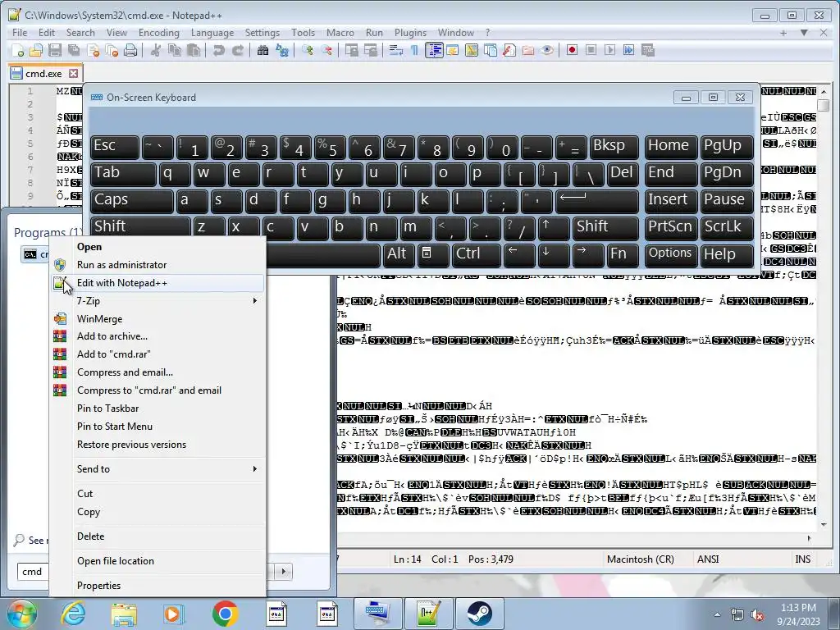Open Notepad++ tab list dropdown triangle
The width and height of the screenshot is (840, 630).
coord(804,33)
